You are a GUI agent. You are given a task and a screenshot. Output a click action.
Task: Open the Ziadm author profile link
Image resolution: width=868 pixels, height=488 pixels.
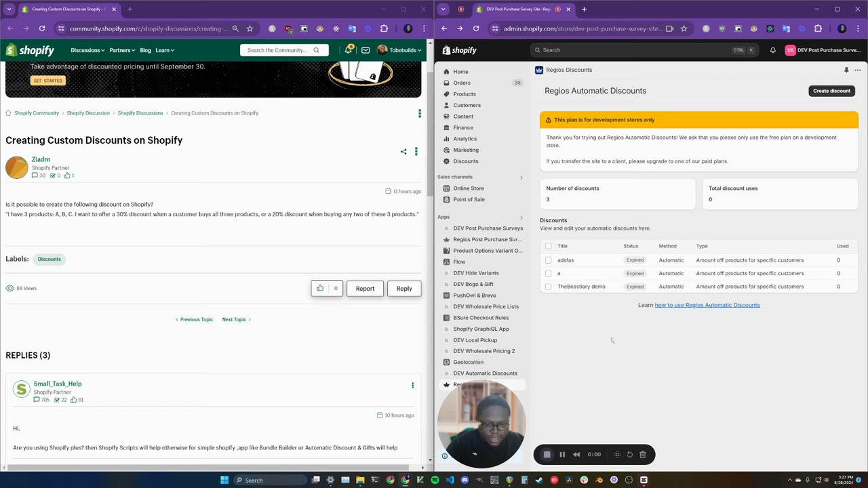(41, 159)
